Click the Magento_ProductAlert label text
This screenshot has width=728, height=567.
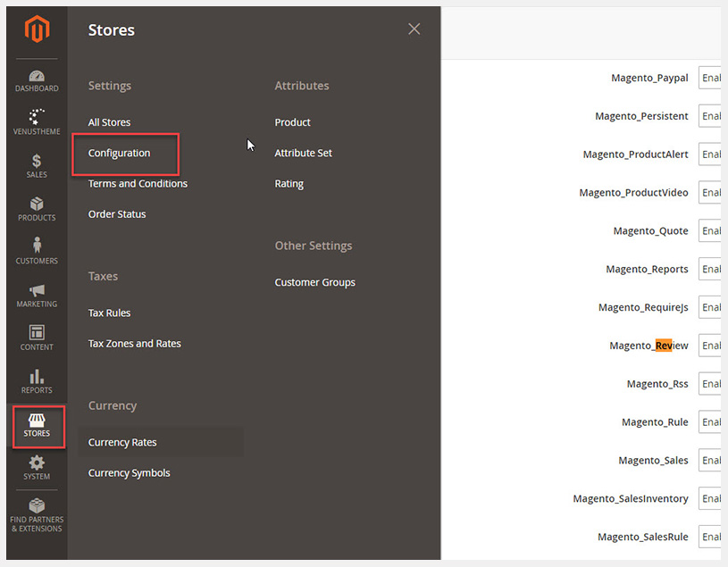coord(636,154)
